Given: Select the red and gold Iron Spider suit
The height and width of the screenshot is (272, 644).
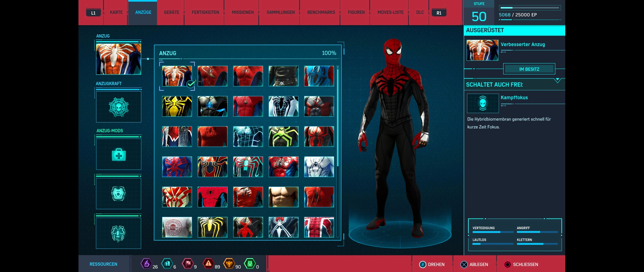Looking at the screenshot, I should click(213, 167).
